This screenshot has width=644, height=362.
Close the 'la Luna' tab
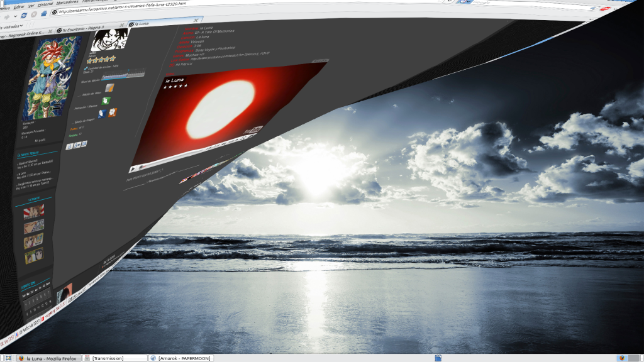click(x=196, y=20)
